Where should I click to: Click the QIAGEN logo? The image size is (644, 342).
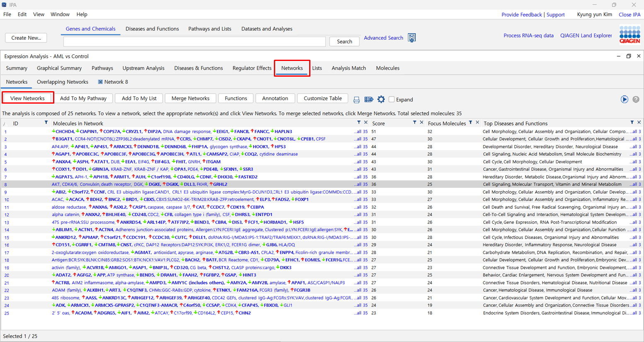point(630,35)
